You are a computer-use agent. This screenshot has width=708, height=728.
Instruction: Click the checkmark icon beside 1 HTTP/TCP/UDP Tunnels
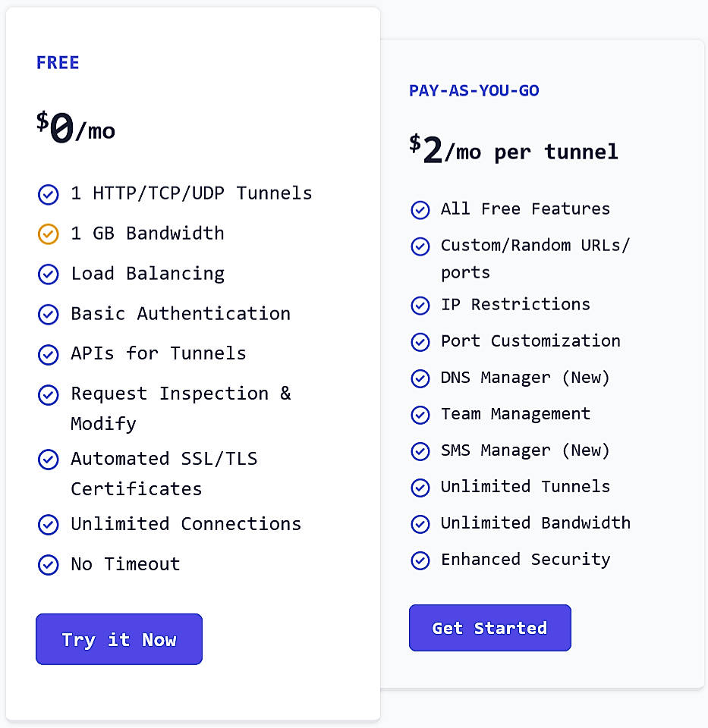point(48,194)
